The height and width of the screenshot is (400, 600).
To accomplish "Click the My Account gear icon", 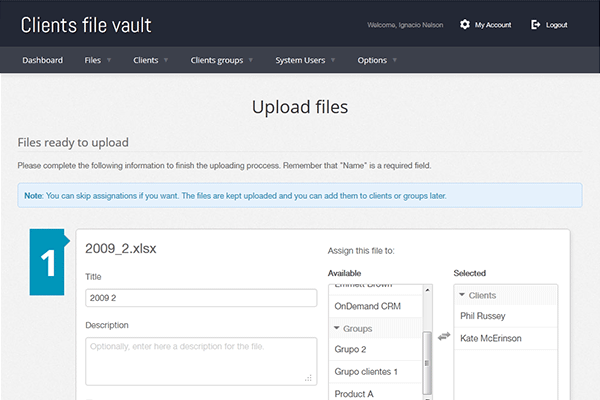I will pos(465,24).
